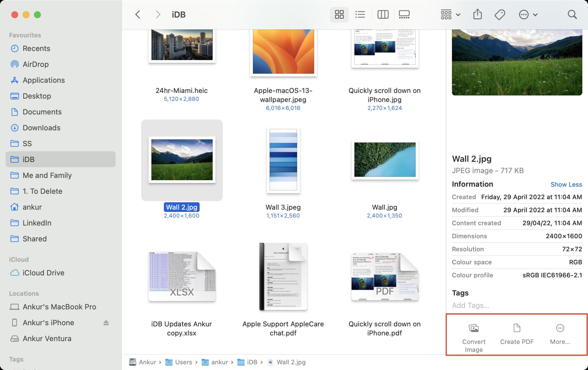
Task: Click the Create PDF quick action
Action: pyautogui.click(x=517, y=334)
